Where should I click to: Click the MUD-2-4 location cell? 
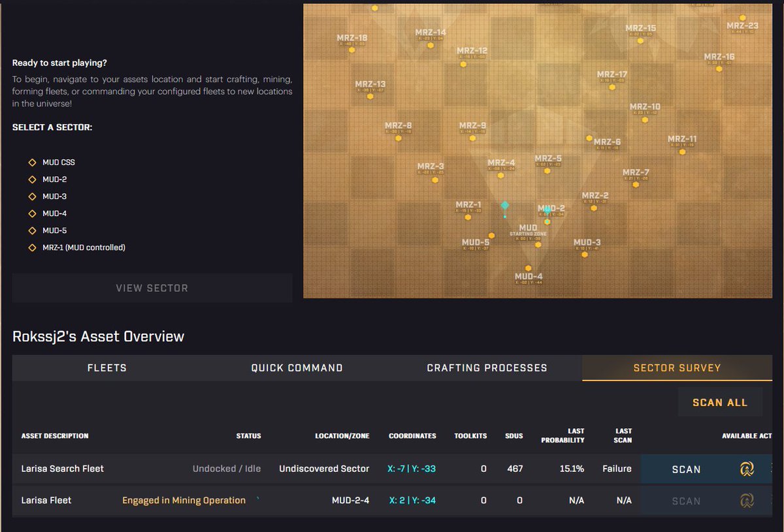351,501
